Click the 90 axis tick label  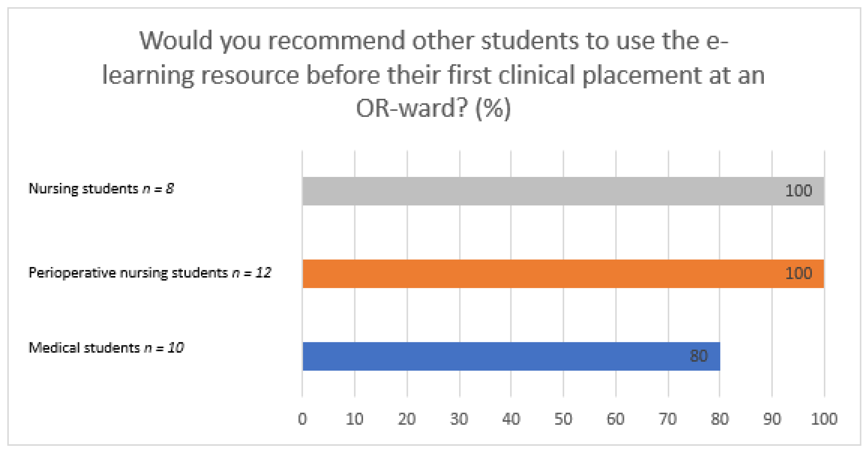772,419
